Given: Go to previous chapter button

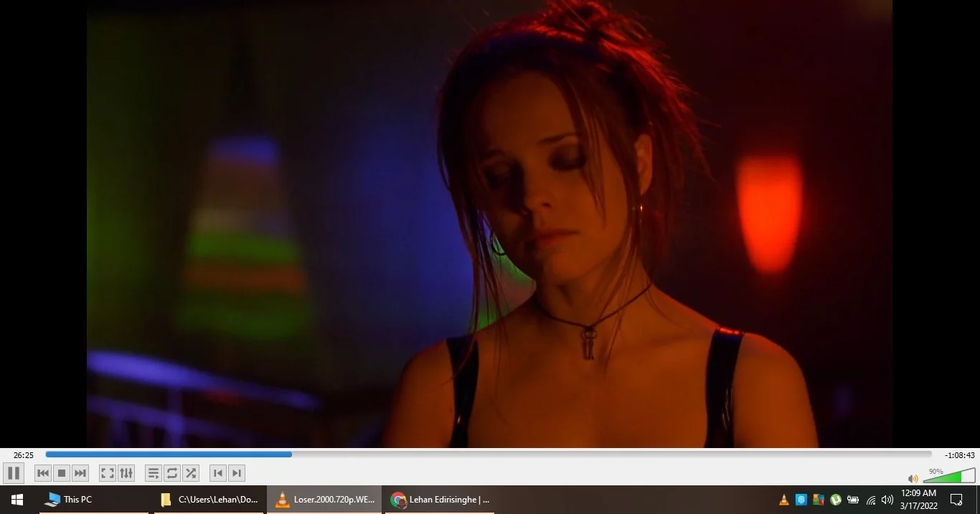Looking at the screenshot, I should click(x=218, y=473).
